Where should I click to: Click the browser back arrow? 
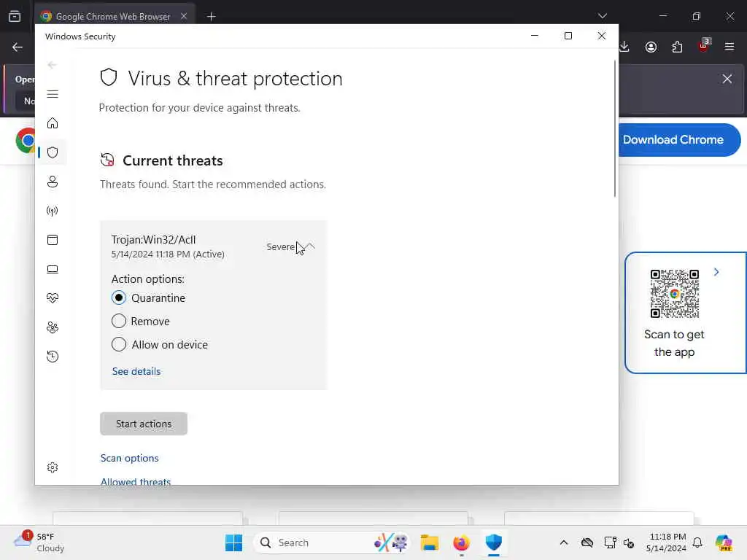pos(18,47)
